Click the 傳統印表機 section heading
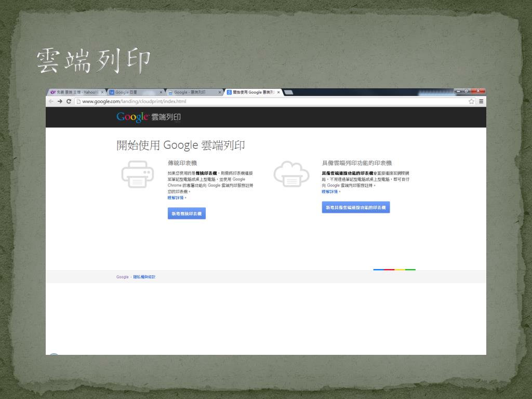This screenshot has width=532, height=399. click(x=182, y=163)
